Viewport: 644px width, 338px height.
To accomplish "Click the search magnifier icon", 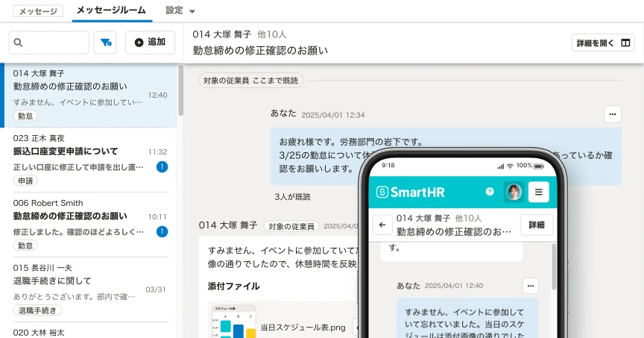I will pos(18,43).
